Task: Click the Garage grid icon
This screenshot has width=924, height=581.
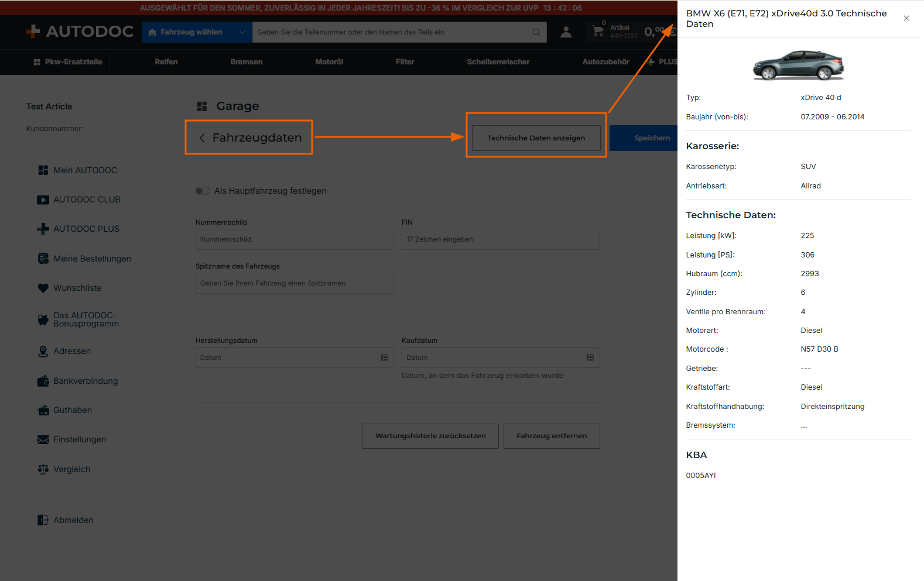Action: [x=202, y=106]
